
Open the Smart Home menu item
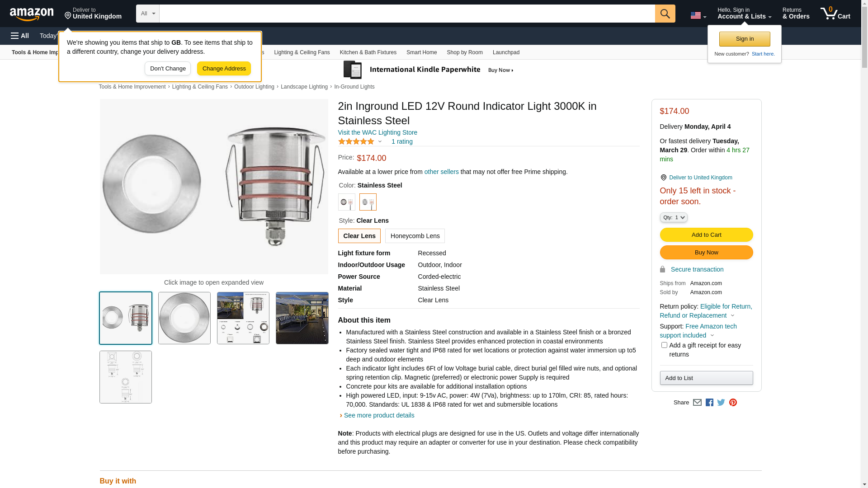(421, 52)
